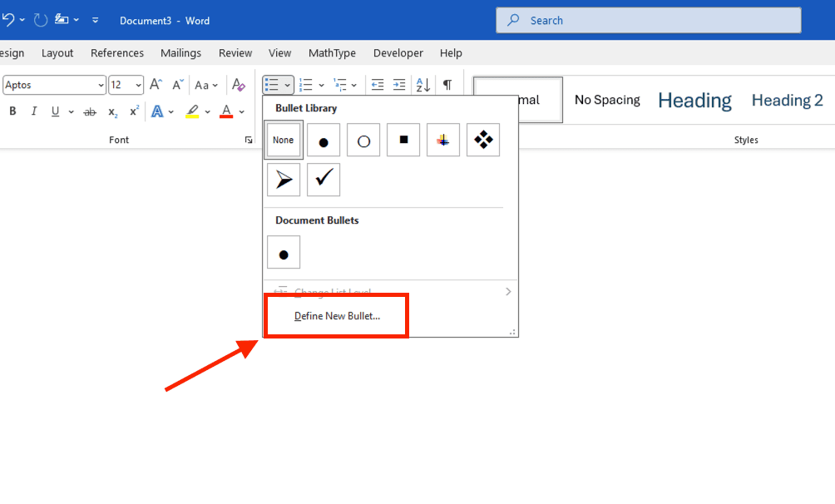Click the Multilevel List icon
835x504 pixels.
[340, 85]
